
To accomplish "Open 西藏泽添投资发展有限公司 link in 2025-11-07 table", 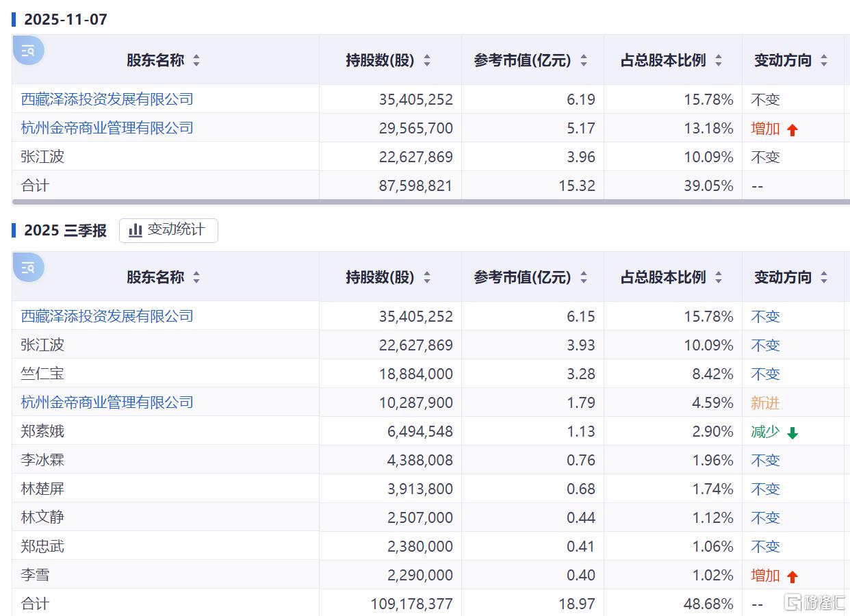I will tap(107, 99).
